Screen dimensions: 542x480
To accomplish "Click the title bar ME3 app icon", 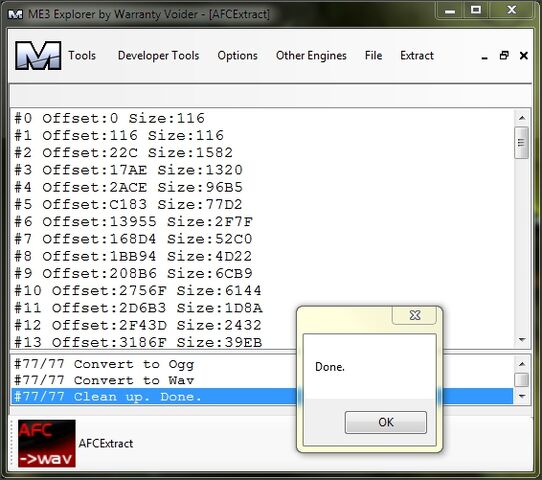I will [16, 14].
